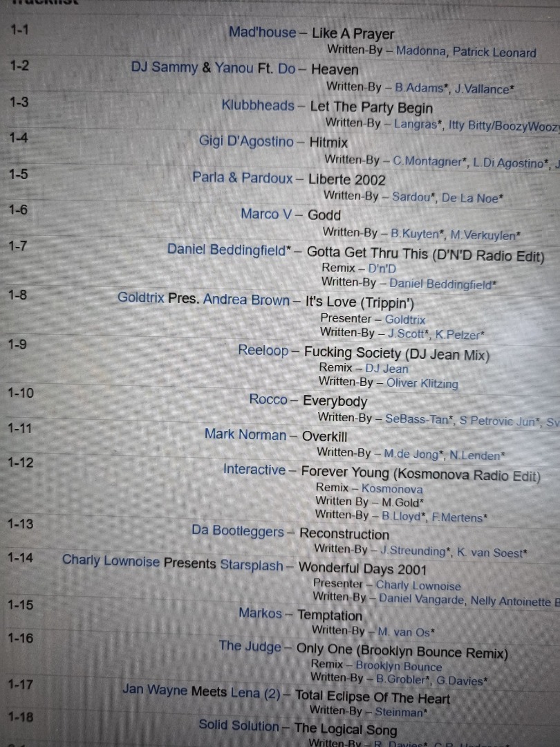Open the Marco V artist link
Screen dimensions: 560x747
click(265, 214)
